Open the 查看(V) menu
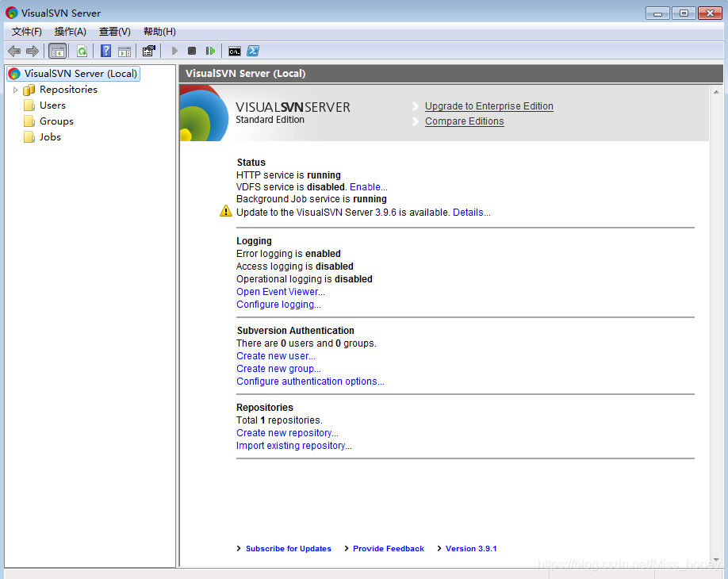This screenshot has height=579, width=728. [115, 32]
